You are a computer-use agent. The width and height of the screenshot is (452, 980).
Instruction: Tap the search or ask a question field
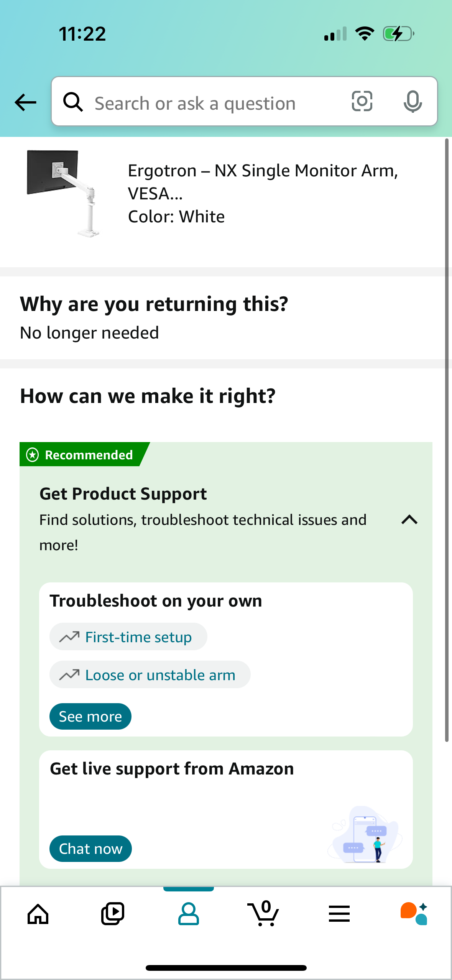point(215,102)
